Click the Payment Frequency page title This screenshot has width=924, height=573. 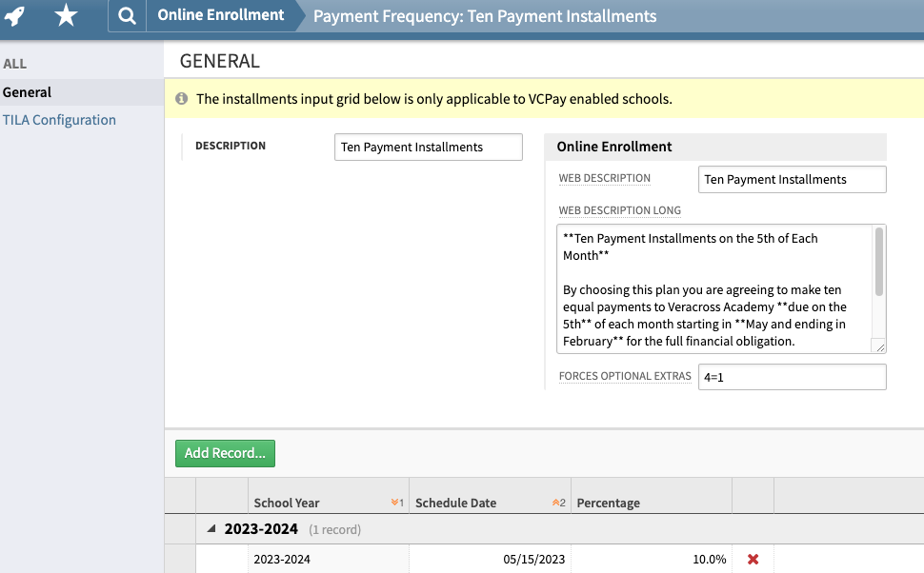click(485, 16)
